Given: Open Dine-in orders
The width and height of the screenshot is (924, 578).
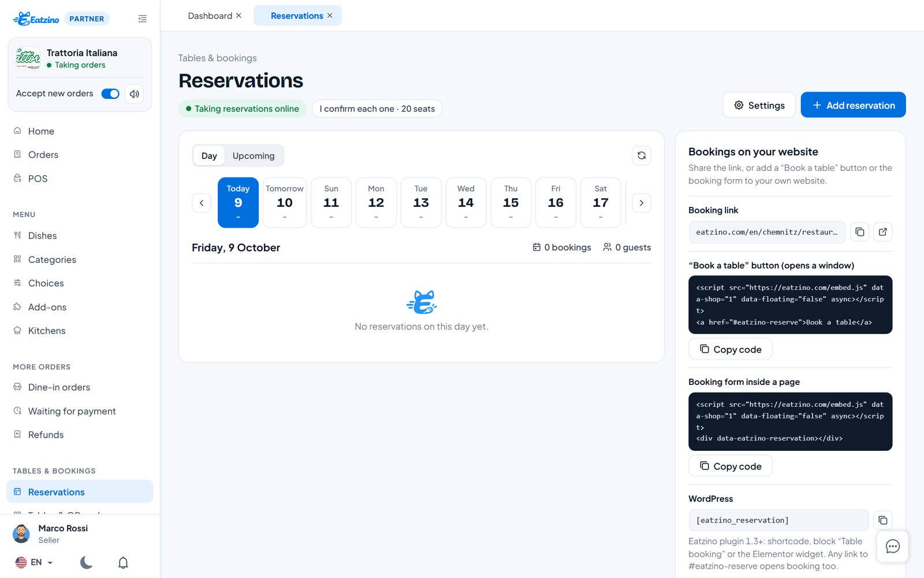Looking at the screenshot, I should point(80,387).
